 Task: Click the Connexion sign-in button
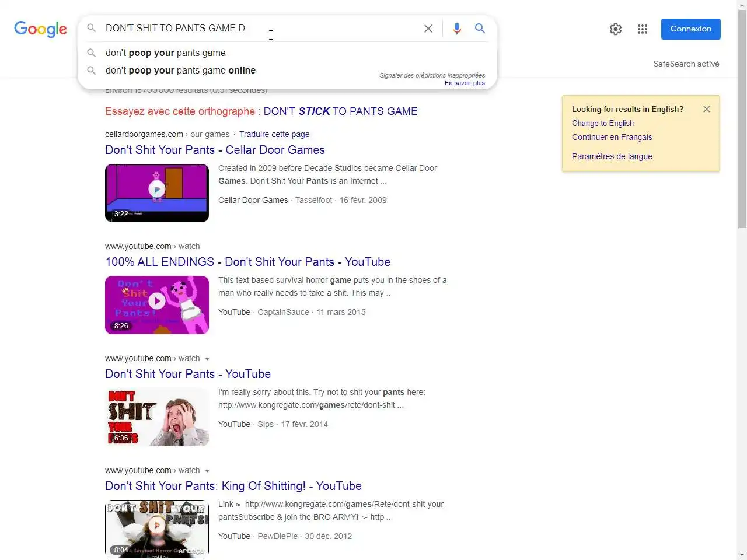(x=691, y=29)
